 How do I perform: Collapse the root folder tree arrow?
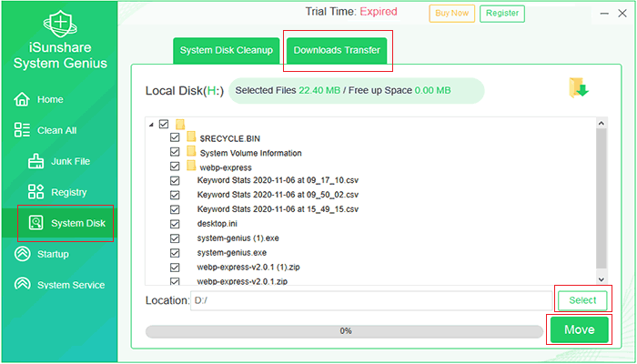(151, 125)
